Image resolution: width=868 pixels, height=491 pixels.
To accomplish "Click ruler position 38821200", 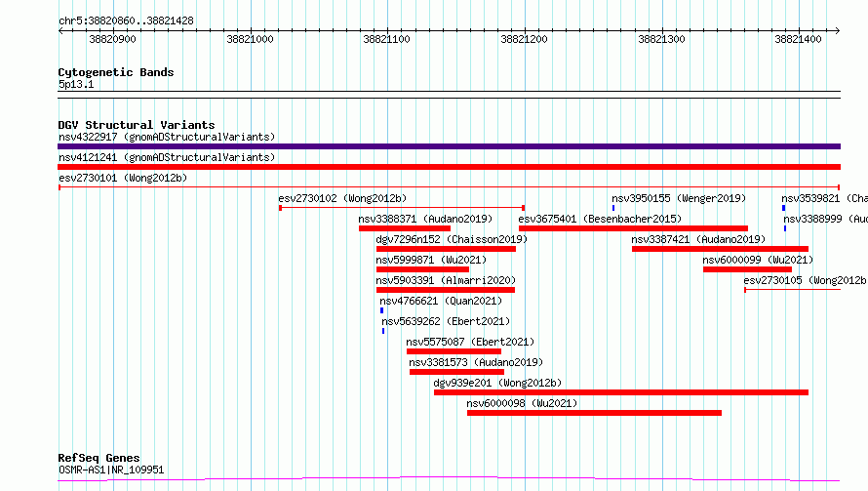I will tap(524, 39).
